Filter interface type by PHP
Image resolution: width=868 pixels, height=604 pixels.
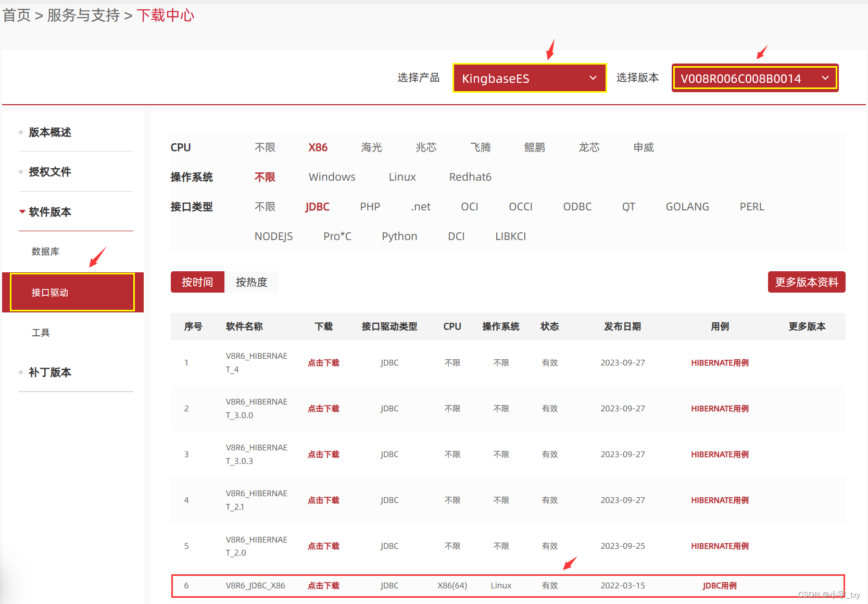(370, 207)
